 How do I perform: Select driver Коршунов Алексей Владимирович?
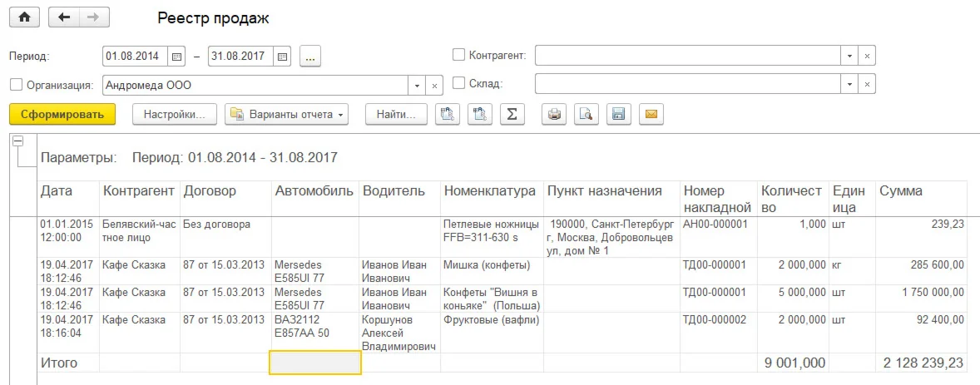click(398, 333)
